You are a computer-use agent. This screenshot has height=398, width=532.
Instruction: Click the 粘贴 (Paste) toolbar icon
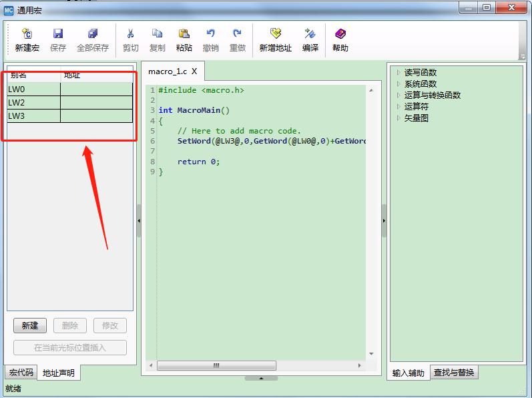[184, 35]
